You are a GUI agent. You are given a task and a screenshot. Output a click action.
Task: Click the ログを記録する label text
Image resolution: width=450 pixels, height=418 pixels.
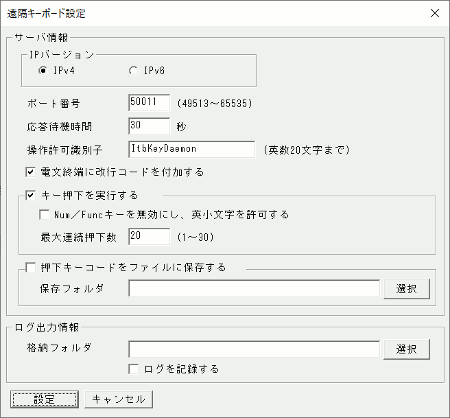[181, 369]
